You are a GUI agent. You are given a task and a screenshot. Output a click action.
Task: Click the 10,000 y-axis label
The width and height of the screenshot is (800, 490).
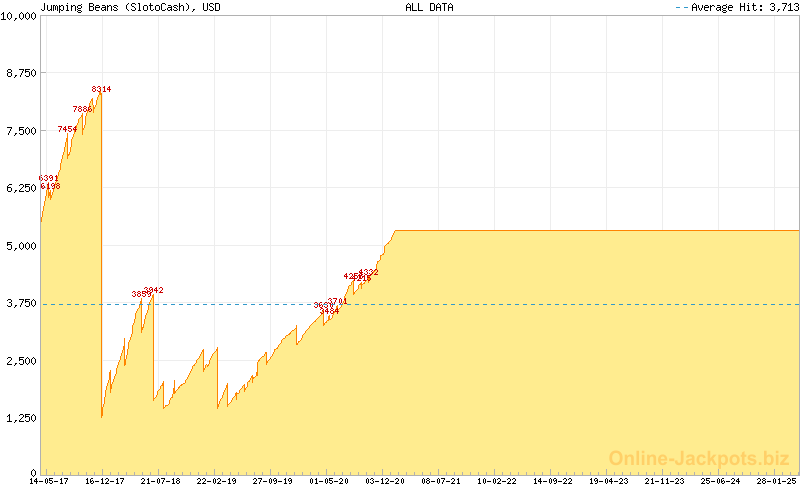[x=18, y=16]
